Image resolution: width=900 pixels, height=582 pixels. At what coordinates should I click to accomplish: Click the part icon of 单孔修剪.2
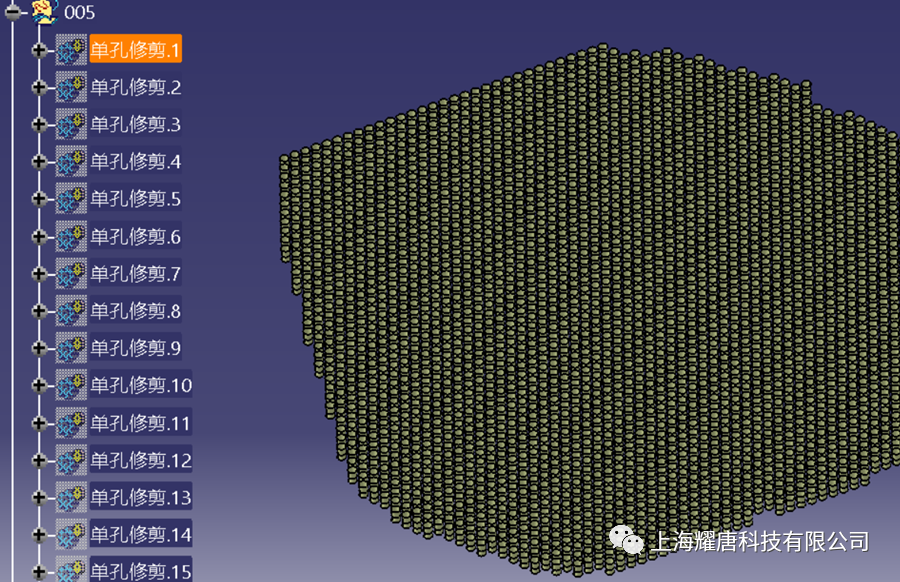[71, 87]
